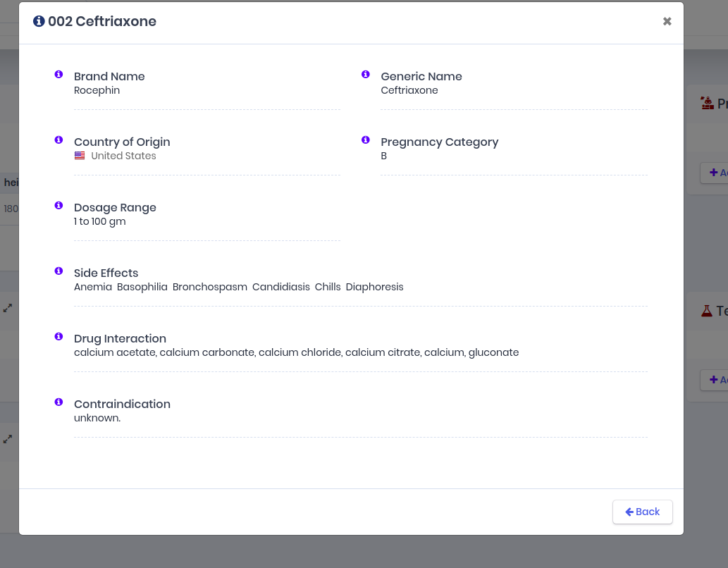Click the Pregnancy Category info icon
This screenshot has width=728, height=568.
[x=366, y=140]
